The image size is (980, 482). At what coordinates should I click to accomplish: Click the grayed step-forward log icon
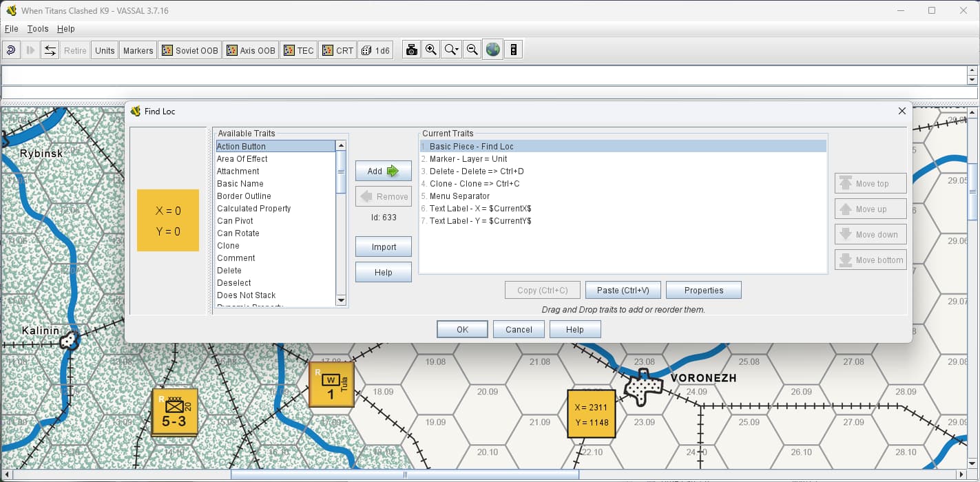click(x=30, y=50)
